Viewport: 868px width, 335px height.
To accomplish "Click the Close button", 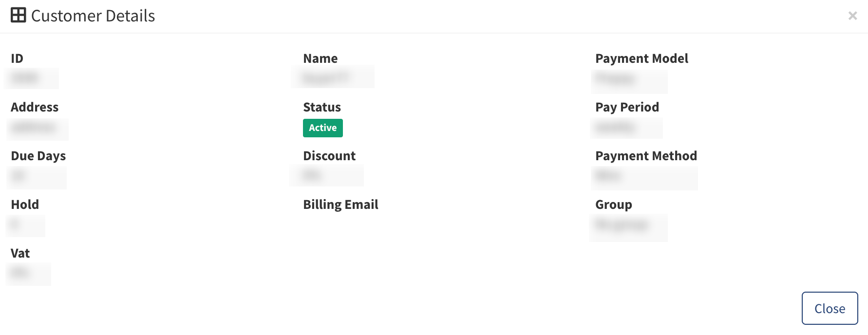I will pos(830,308).
